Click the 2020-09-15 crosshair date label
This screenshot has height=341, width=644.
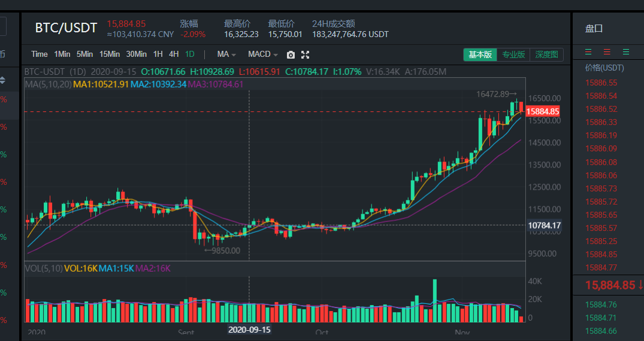pos(249,330)
